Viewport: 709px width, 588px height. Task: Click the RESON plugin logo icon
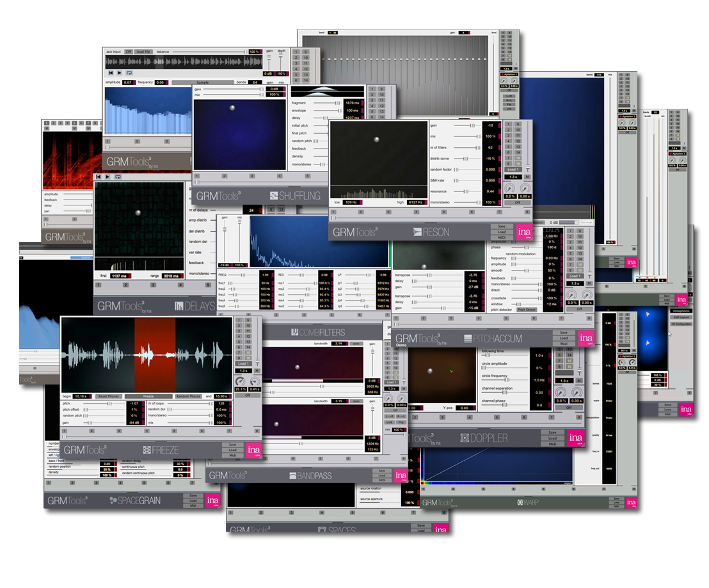click(417, 232)
